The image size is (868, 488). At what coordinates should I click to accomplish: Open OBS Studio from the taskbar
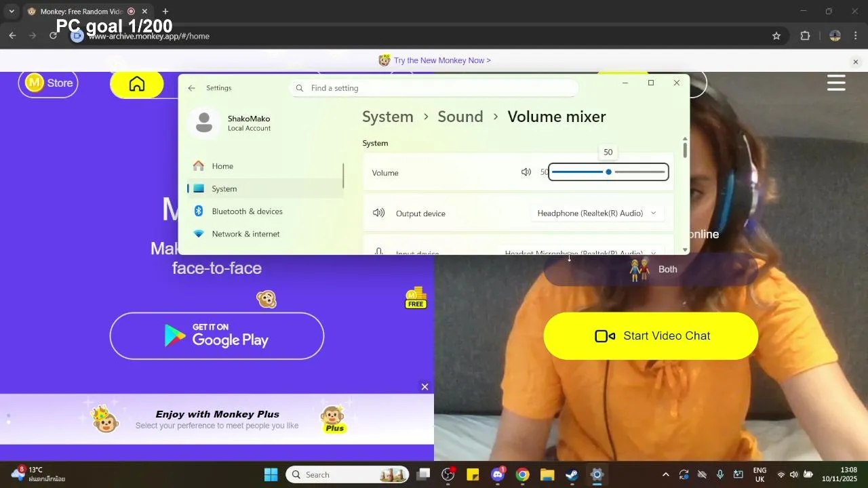[x=448, y=474]
